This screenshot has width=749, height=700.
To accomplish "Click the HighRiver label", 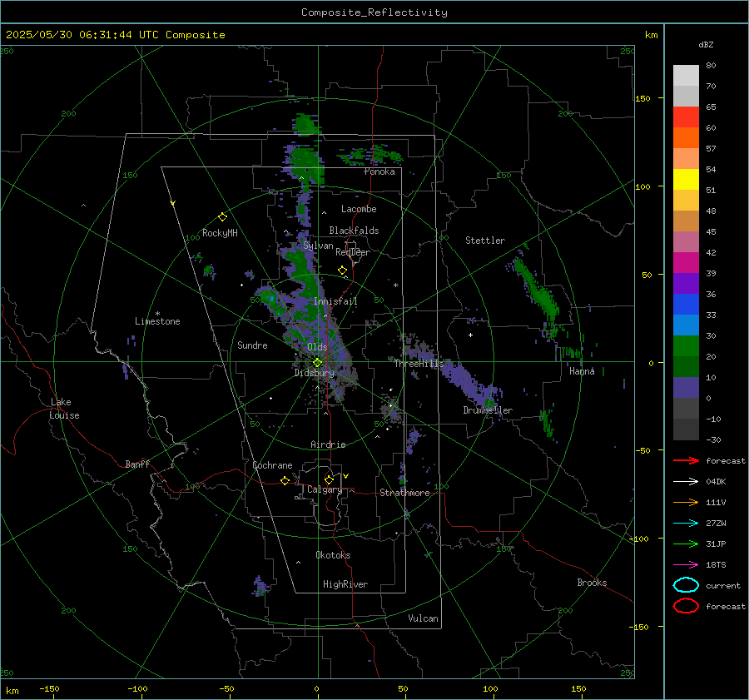I will tap(345, 584).
